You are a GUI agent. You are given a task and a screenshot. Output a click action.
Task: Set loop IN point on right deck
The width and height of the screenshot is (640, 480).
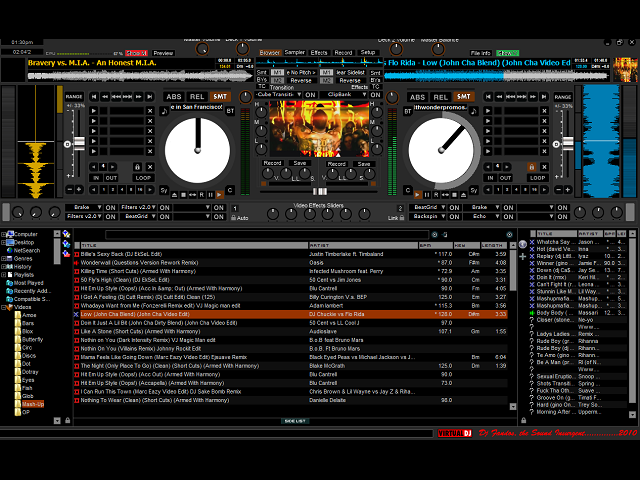(x=490, y=178)
